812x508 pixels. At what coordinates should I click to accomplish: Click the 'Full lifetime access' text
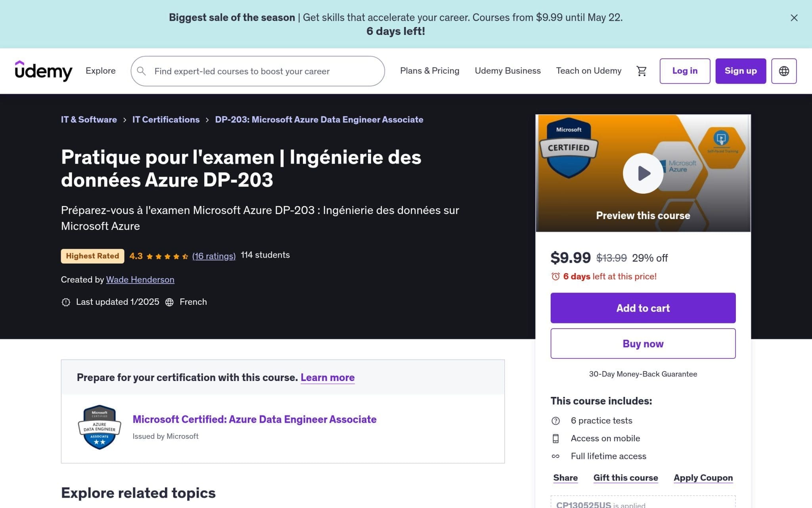pyautogui.click(x=608, y=456)
